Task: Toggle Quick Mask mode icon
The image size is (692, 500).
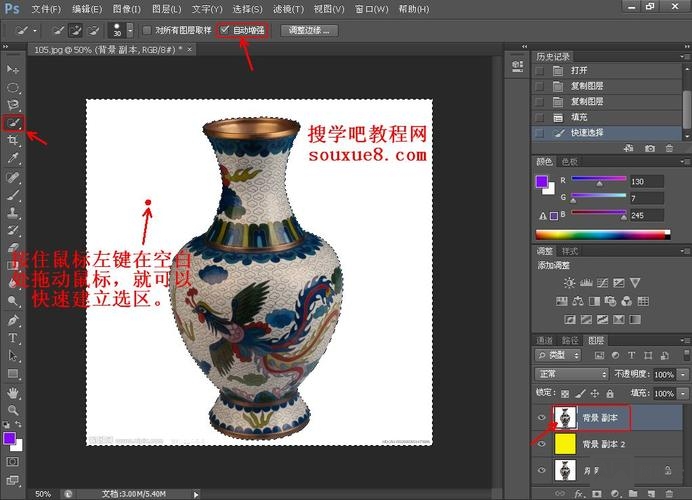Action: (13, 462)
